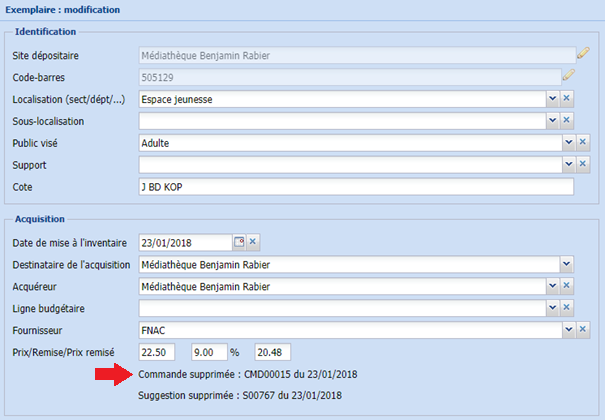Screen dimensions: 605x420
Task: Open the calendar picker for inventory date
Action: point(239,242)
